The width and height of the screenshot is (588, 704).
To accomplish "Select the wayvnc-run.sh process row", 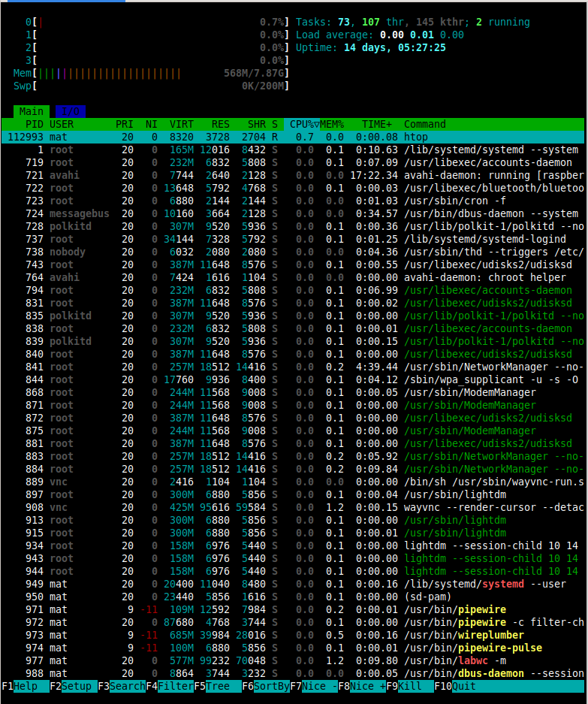I will (293, 482).
